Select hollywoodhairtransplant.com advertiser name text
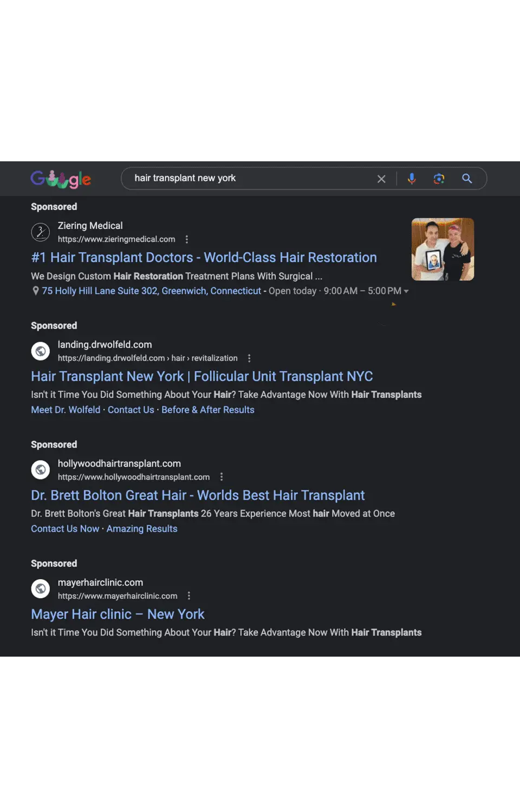This screenshot has height=812, width=520. click(119, 463)
